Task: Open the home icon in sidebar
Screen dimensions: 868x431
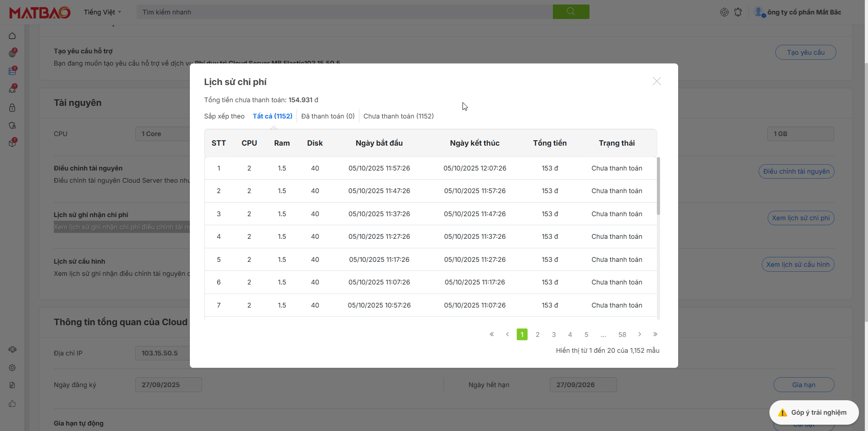Action: click(12, 36)
